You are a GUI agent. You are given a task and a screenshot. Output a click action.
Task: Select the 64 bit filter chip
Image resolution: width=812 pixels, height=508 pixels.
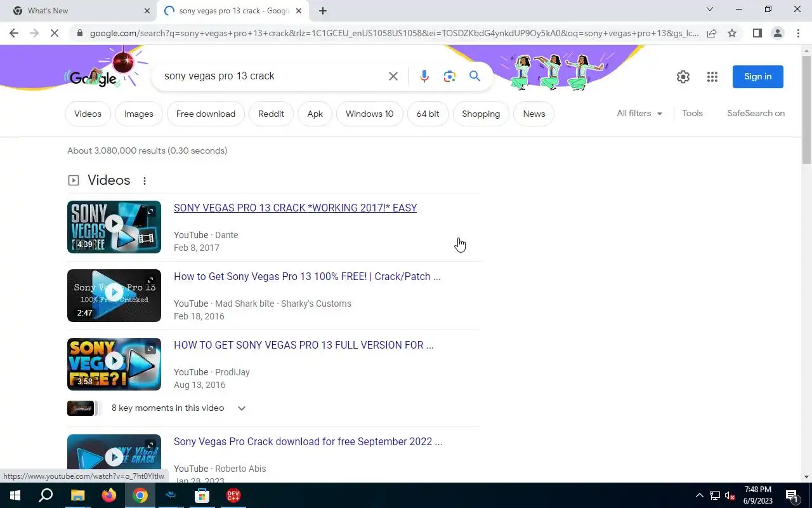click(x=428, y=114)
